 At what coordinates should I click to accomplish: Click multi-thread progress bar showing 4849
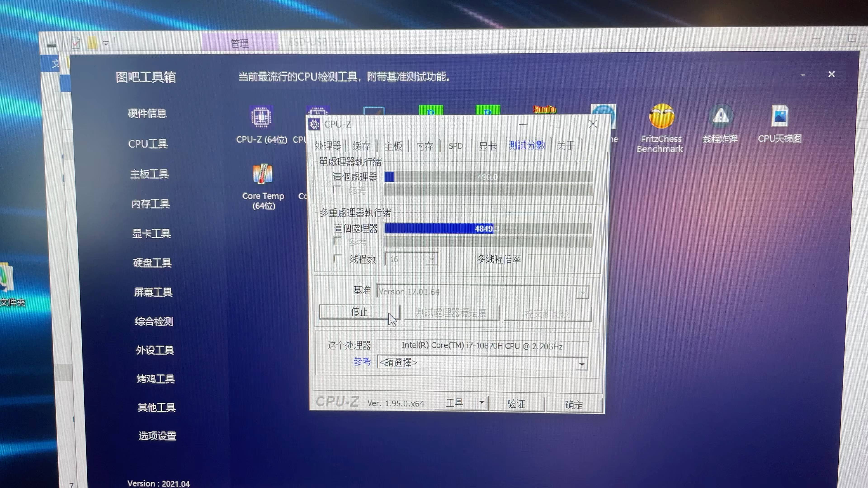(x=488, y=229)
